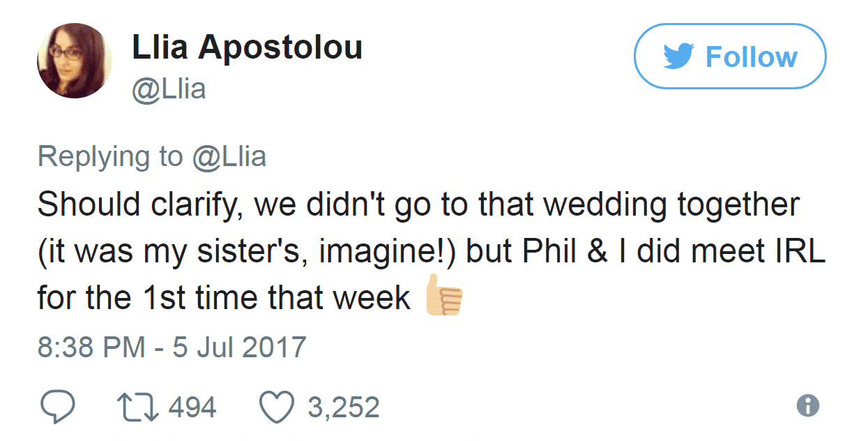Click the 494 retweet count

click(192, 407)
